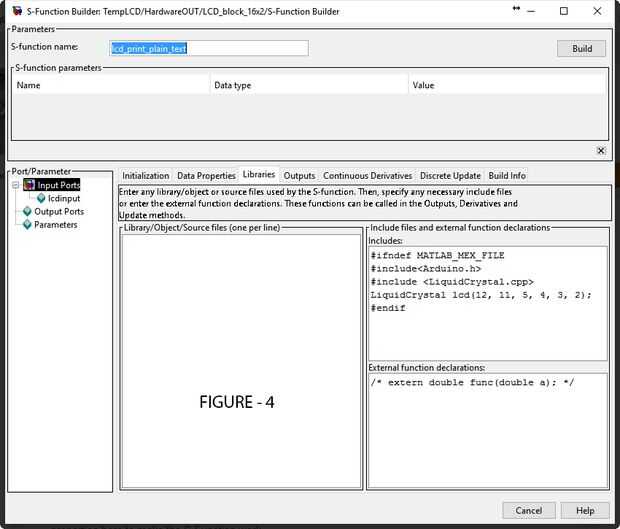Viewport: 620px width, 529px height.
Task: Click into External function declarations area
Action: (x=488, y=431)
